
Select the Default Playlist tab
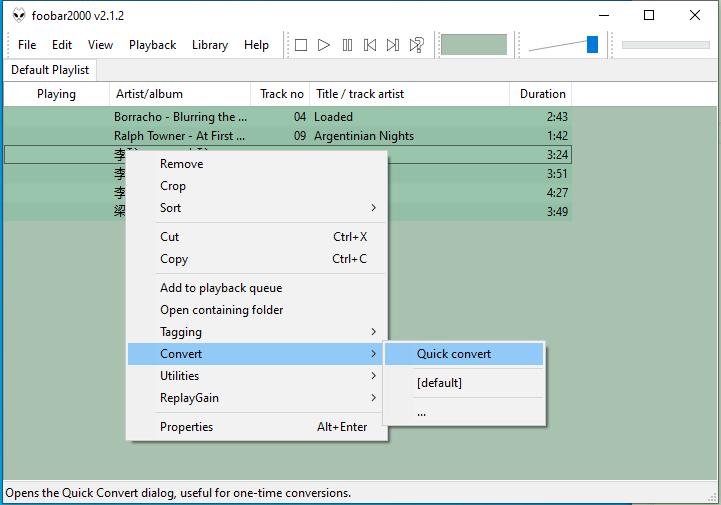point(50,70)
